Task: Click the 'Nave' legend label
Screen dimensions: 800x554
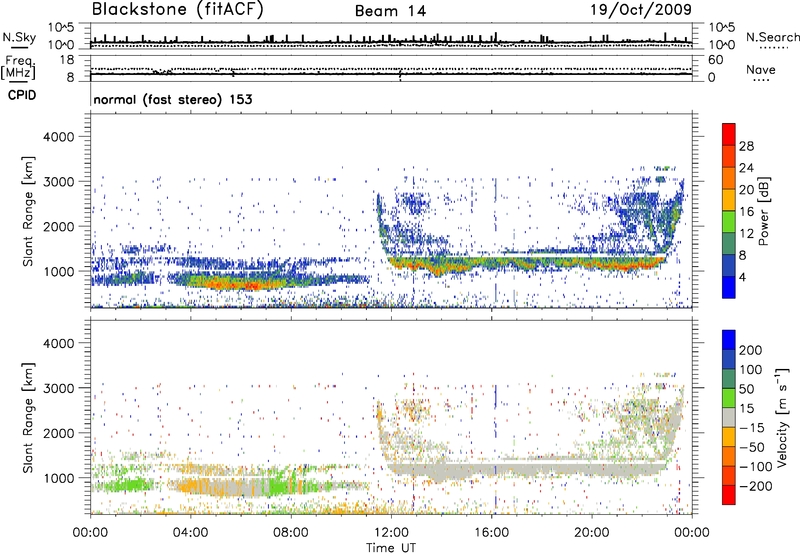Action: [761, 69]
